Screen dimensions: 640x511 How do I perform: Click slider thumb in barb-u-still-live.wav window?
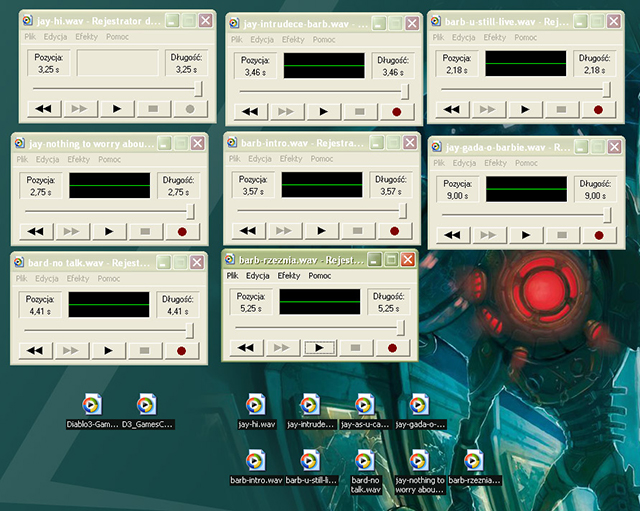coord(607,89)
